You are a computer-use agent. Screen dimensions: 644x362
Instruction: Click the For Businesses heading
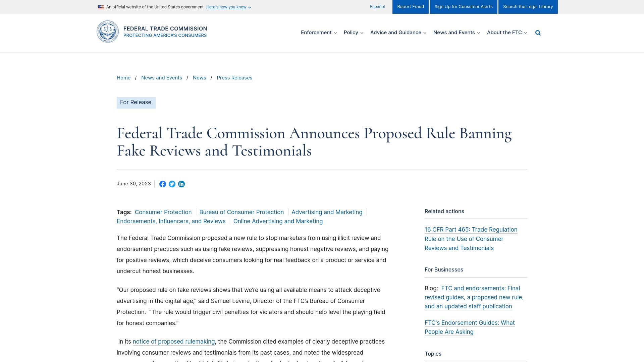(444, 270)
